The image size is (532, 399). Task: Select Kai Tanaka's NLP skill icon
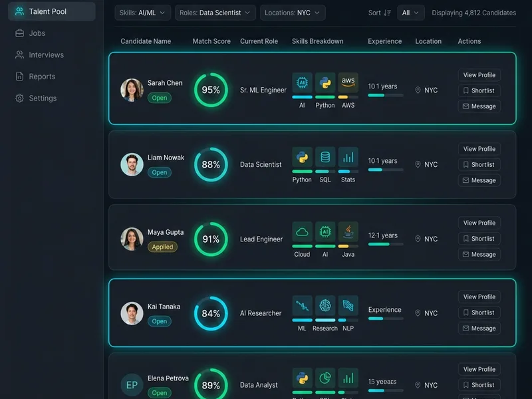click(348, 306)
